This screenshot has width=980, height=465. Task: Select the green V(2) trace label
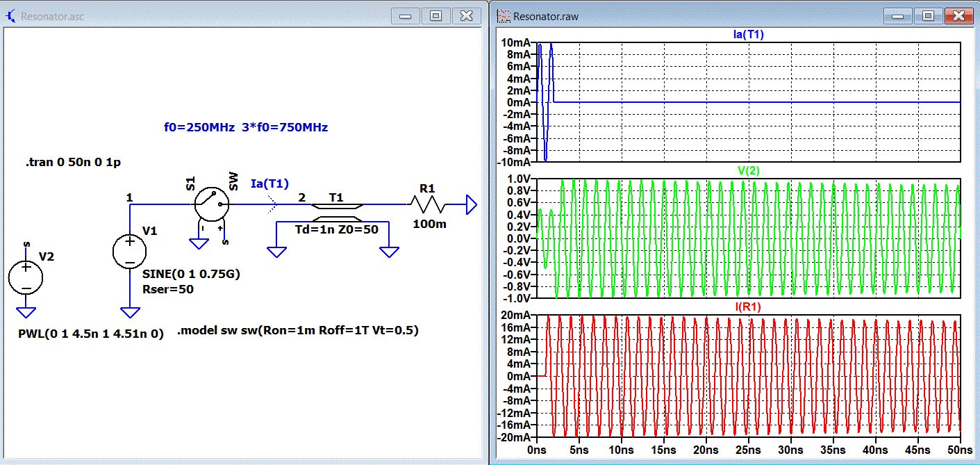point(748,170)
